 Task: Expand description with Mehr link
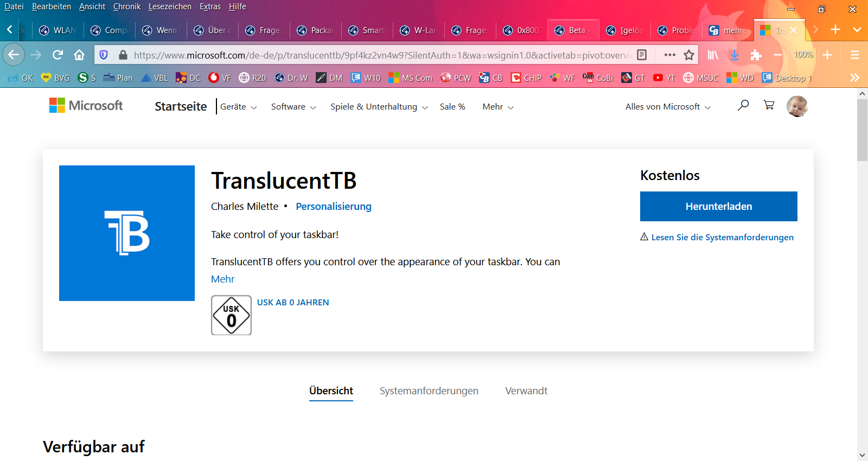coord(223,279)
